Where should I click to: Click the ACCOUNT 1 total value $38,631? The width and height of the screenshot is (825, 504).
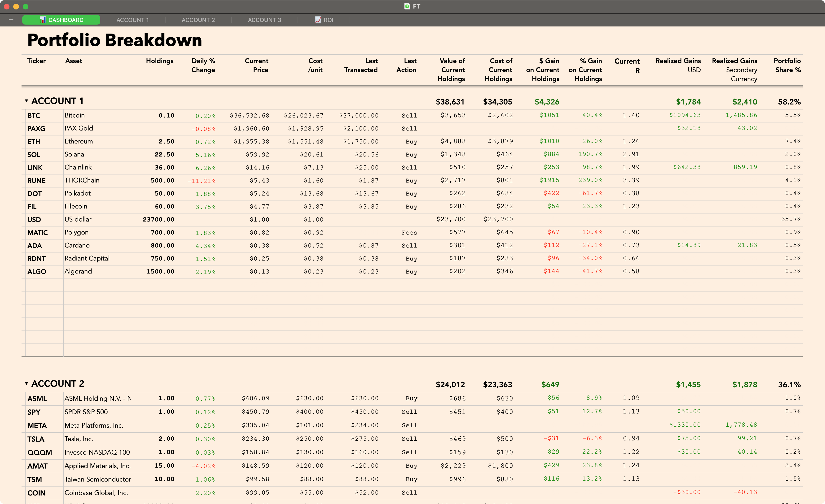coord(450,102)
